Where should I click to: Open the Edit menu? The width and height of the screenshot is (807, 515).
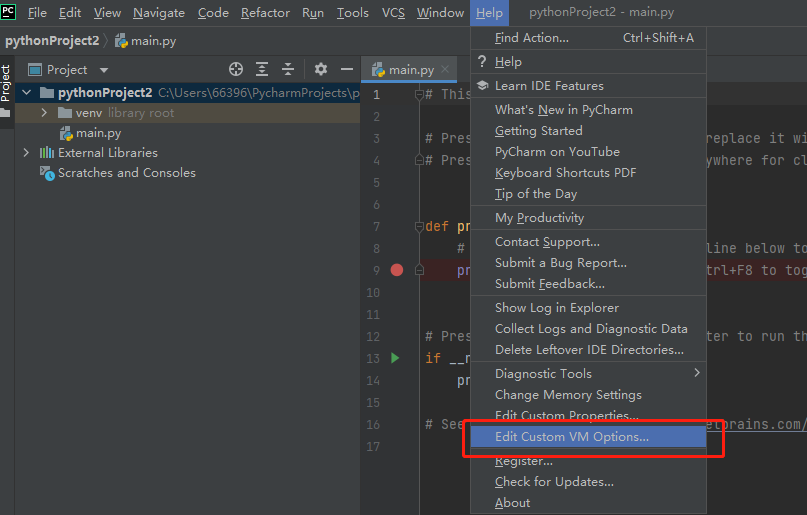[70, 13]
